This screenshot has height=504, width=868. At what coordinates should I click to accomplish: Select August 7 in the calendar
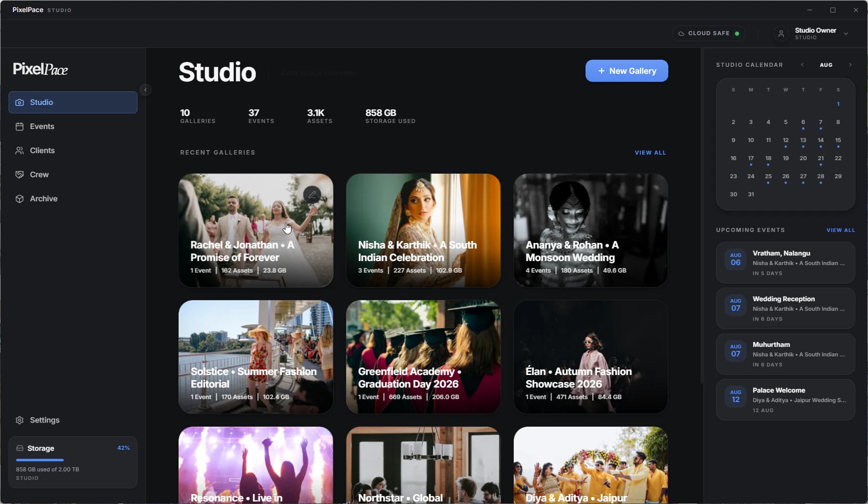(x=820, y=122)
